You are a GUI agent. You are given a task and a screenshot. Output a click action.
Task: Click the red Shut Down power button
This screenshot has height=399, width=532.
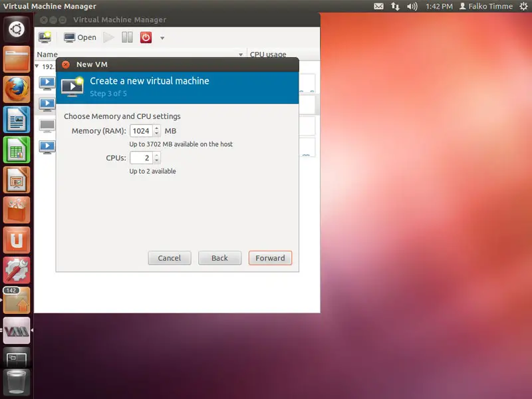[x=146, y=37]
